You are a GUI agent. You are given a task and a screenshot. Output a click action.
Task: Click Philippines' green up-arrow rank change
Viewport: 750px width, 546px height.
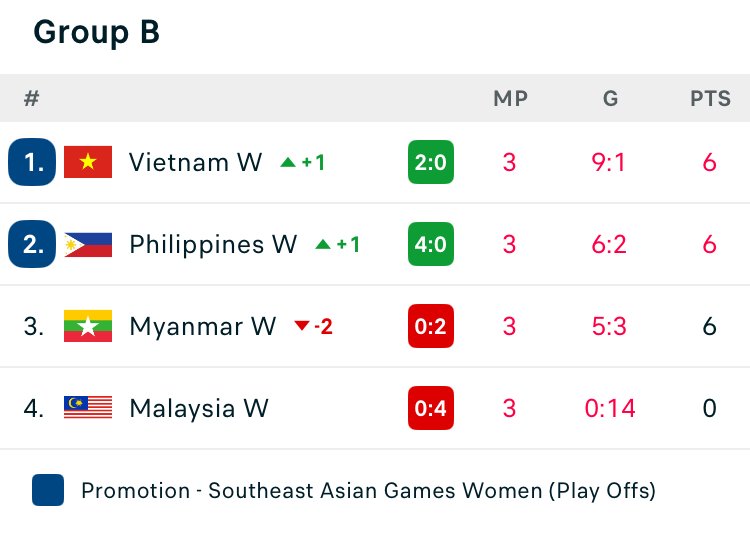337,244
